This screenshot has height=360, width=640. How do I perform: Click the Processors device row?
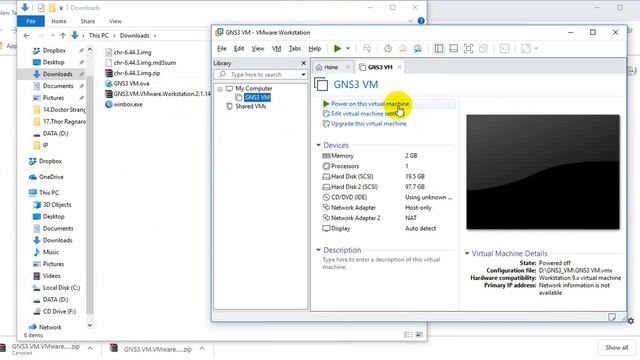coord(387,166)
